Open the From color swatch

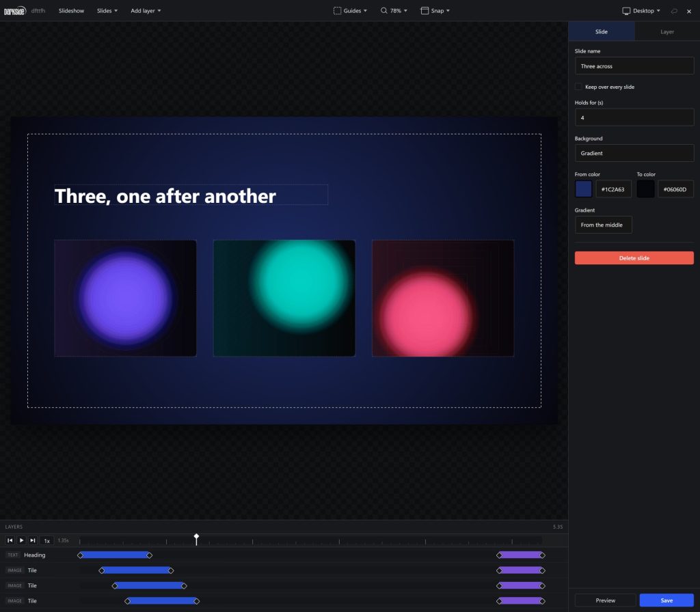584,189
